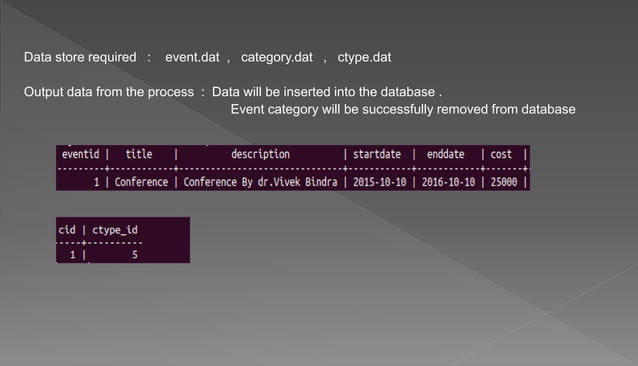The height and width of the screenshot is (366, 638).
Task: Select the event.dat text
Action: click(x=192, y=57)
